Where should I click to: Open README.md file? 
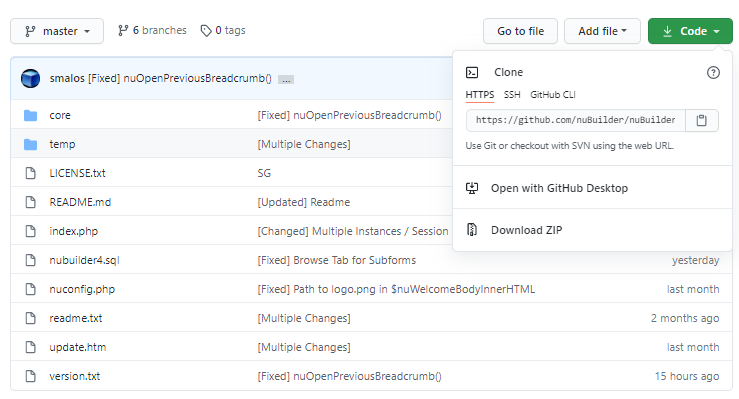tap(80, 202)
